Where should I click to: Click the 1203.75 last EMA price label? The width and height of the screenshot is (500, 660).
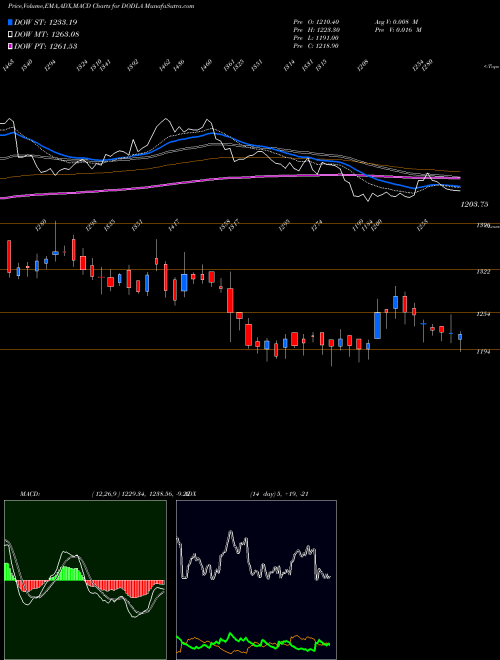point(474,204)
